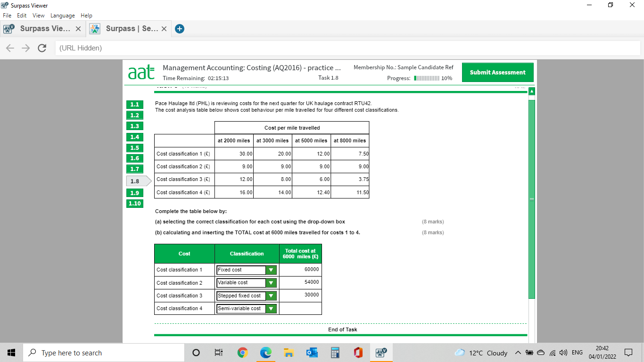
Task: Go to task 1.9
Action: [x=135, y=193]
